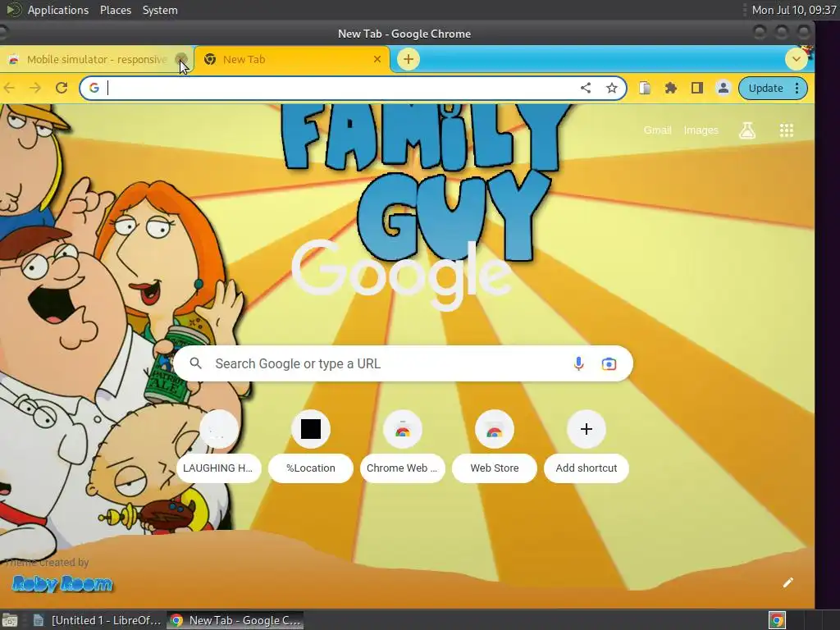Open the Web Store shortcut
The height and width of the screenshot is (630, 840).
point(495,445)
